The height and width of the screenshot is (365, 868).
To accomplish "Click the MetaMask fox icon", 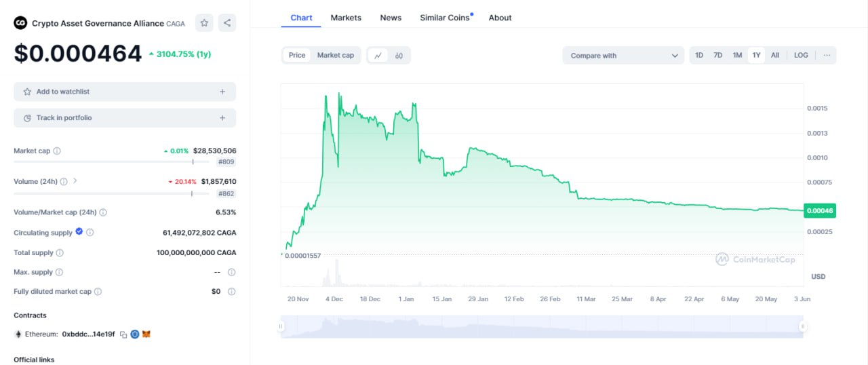I will pos(146,334).
